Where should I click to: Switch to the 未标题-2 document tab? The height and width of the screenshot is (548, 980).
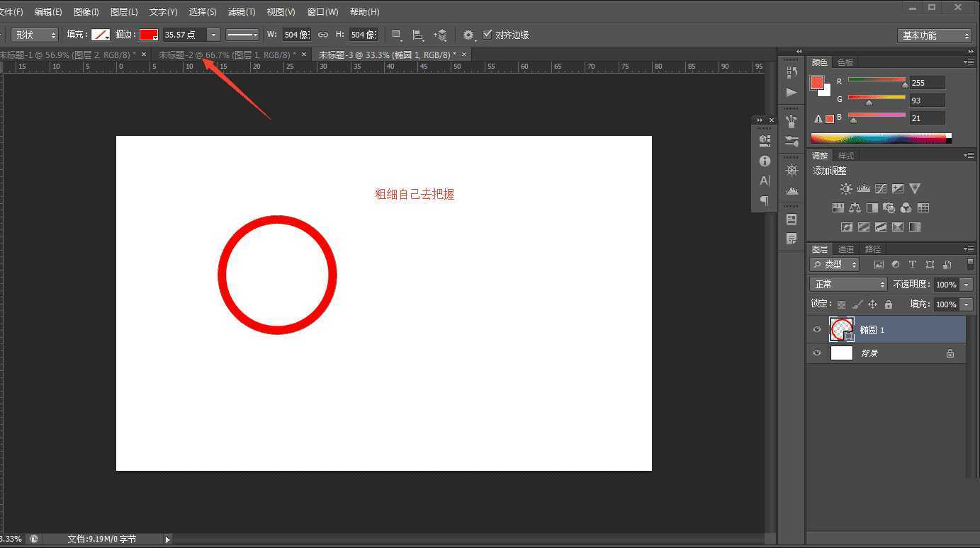[227, 55]
